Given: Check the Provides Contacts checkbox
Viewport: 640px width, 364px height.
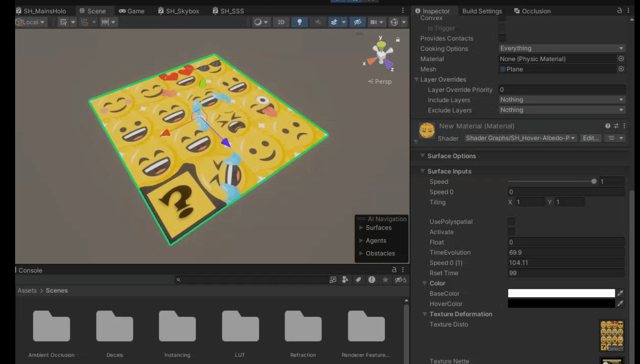Looking at the screenshot, I should (x=502, y=38).
